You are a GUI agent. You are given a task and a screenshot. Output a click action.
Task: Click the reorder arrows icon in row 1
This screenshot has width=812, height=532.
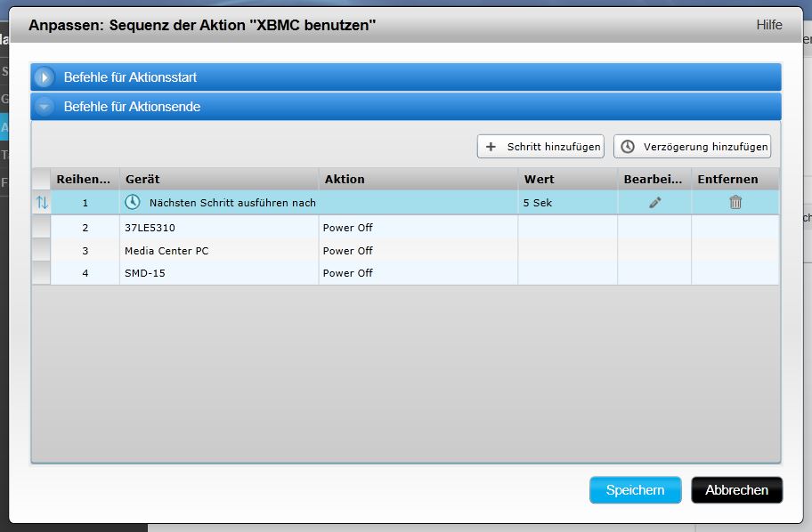point(42,203)
